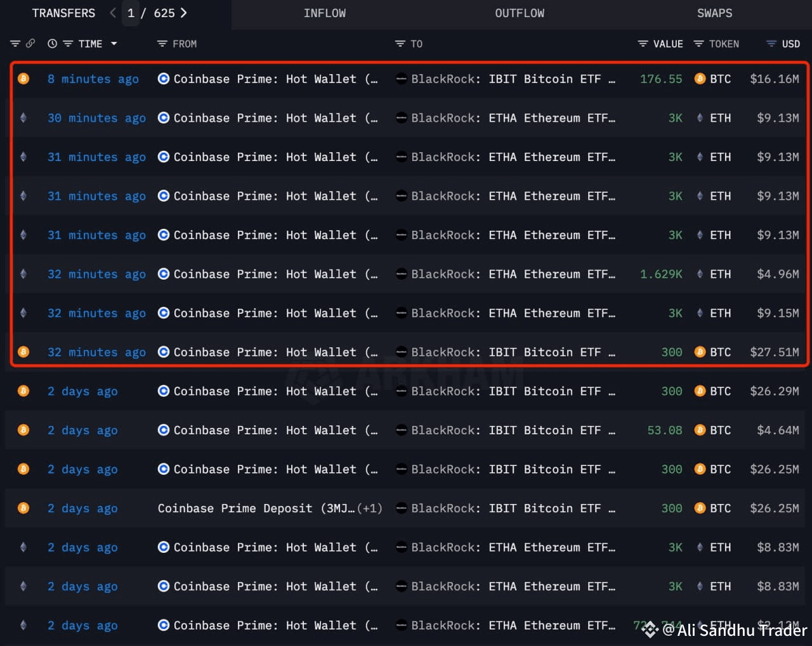Switch to the TRANSFERS tab
The image size is (812, 646).
(x=63, y=13)
